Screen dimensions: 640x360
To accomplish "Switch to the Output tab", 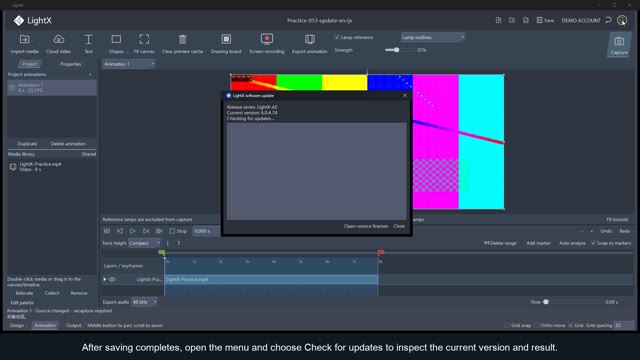I will [73, 325].
